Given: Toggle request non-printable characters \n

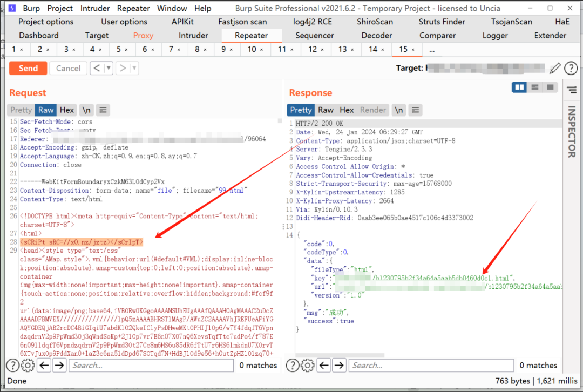Looking at the screenshot, I should coord(86,110).
